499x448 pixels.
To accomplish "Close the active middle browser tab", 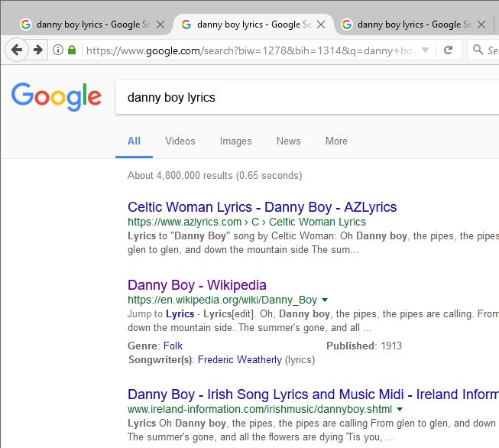I will point(321,24).
